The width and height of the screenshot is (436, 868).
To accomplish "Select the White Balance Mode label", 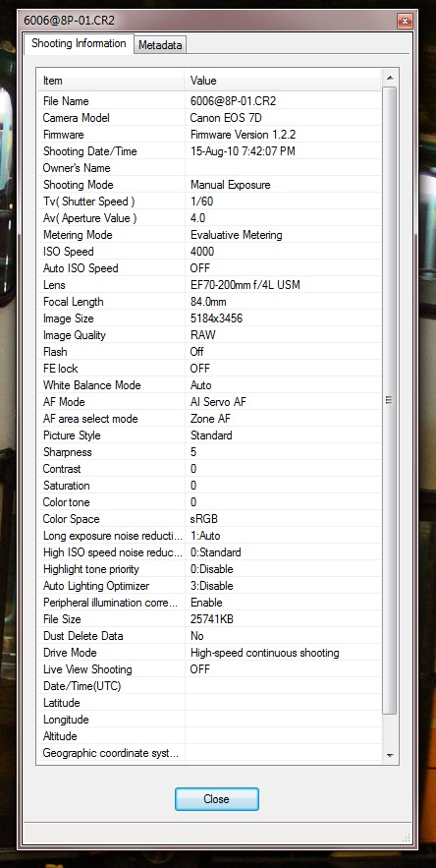I will [x=92, y=385].
